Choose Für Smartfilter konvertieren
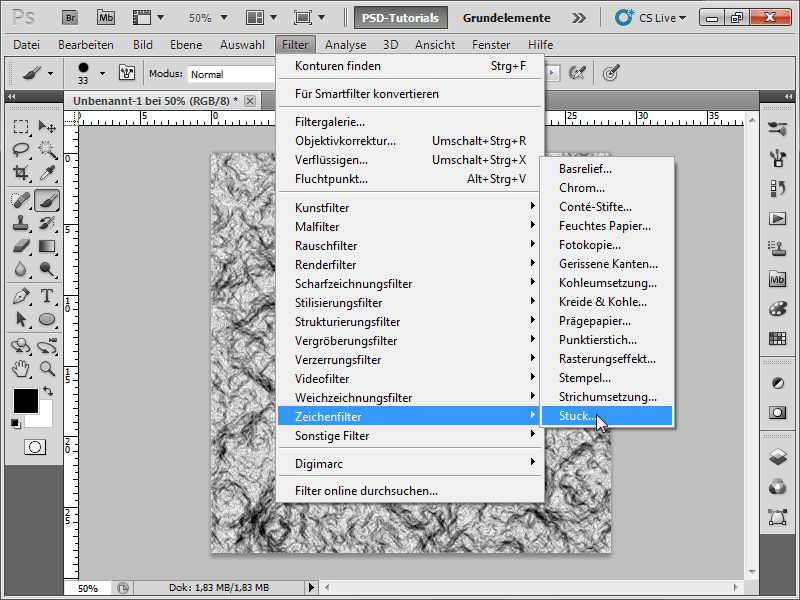 coord(410,94)
